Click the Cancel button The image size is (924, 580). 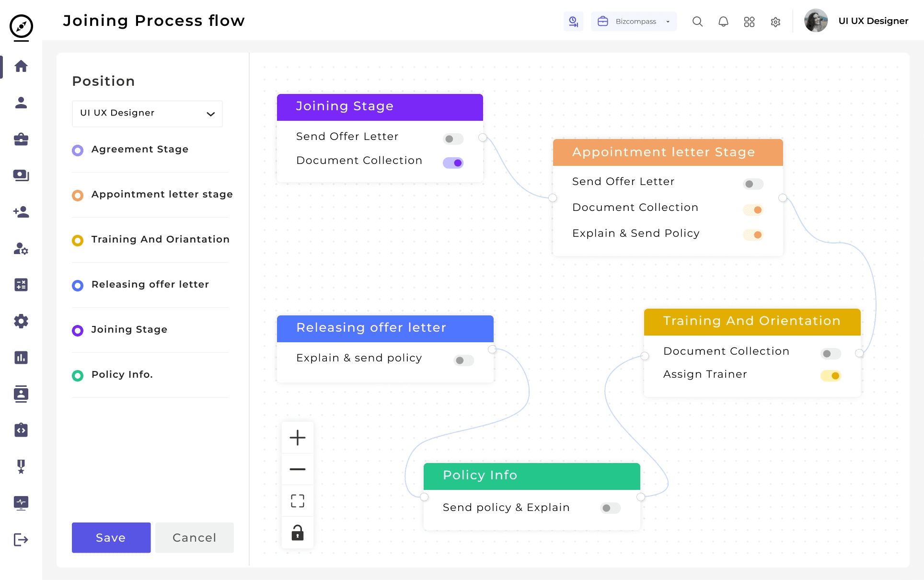coord(194,537)
